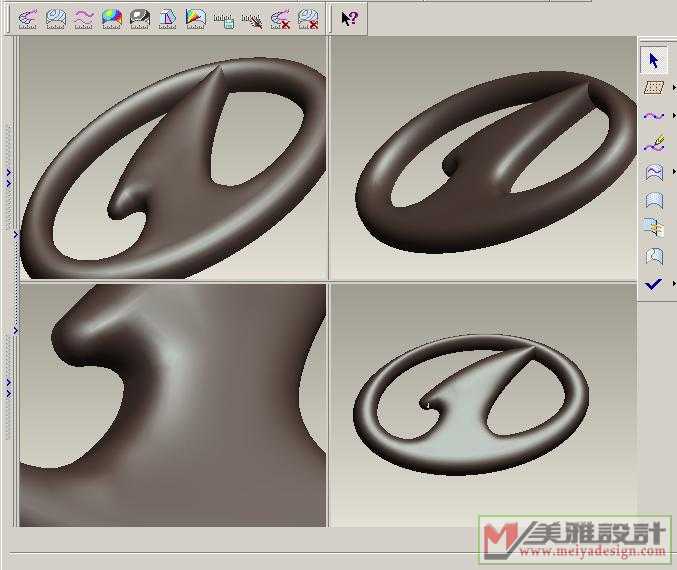677x570 pixels.
Task: Click the lone chevron beside the close-up viewport
Action: (16, 331)
